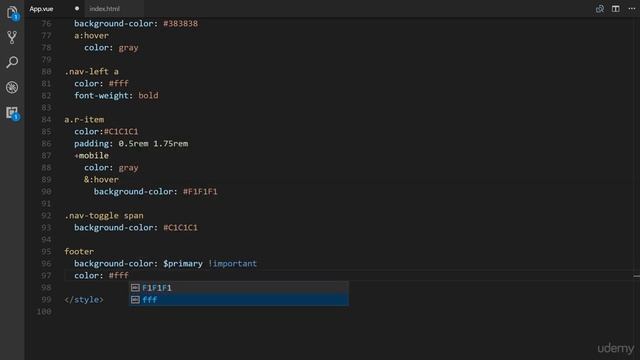Click the $primary variable
The image size is (640, 360).
click(183, 264)
